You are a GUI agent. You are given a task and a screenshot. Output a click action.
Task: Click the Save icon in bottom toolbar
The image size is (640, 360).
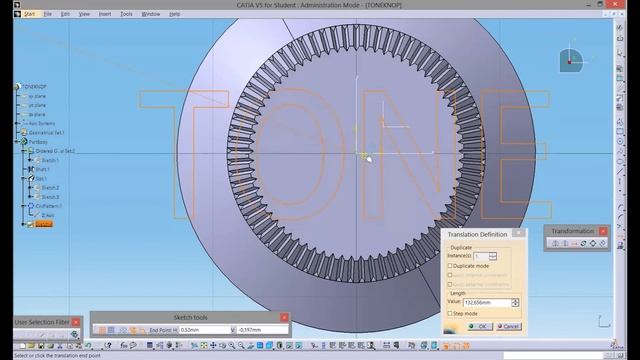point(41,346)
